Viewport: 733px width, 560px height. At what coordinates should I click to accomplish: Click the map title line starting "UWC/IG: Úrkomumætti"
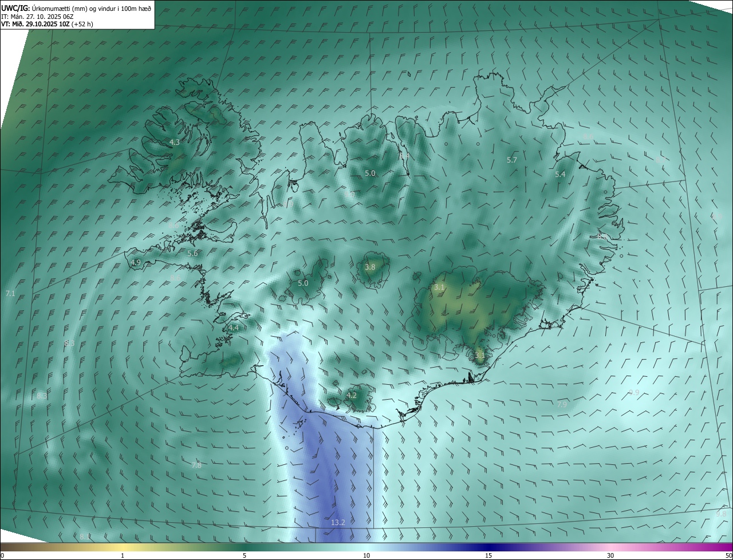pyautogui.click(x=76, y=9)
